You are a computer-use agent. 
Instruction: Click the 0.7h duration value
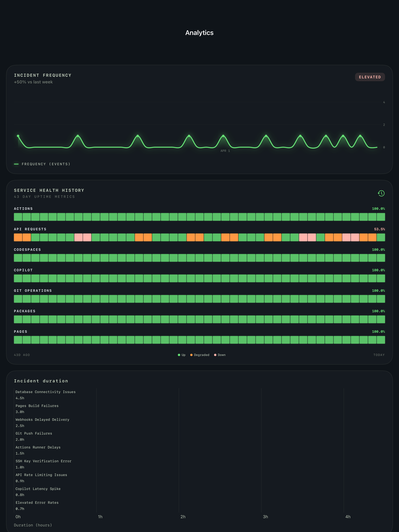point(20,509)
